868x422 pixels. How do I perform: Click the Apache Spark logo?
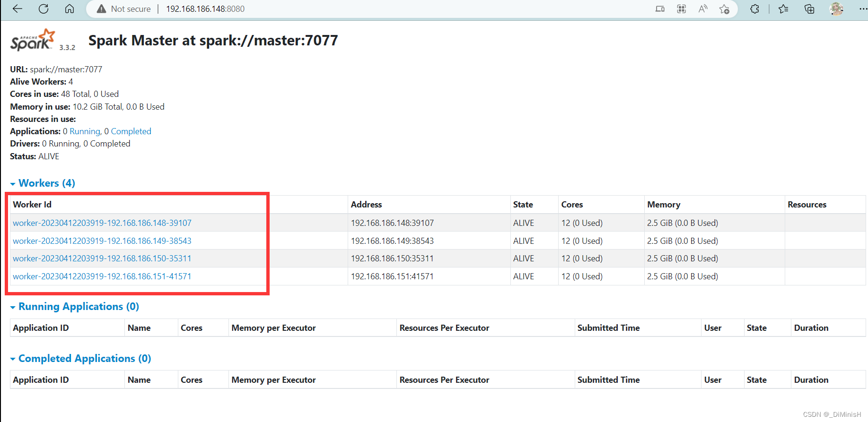pos(33,40)
